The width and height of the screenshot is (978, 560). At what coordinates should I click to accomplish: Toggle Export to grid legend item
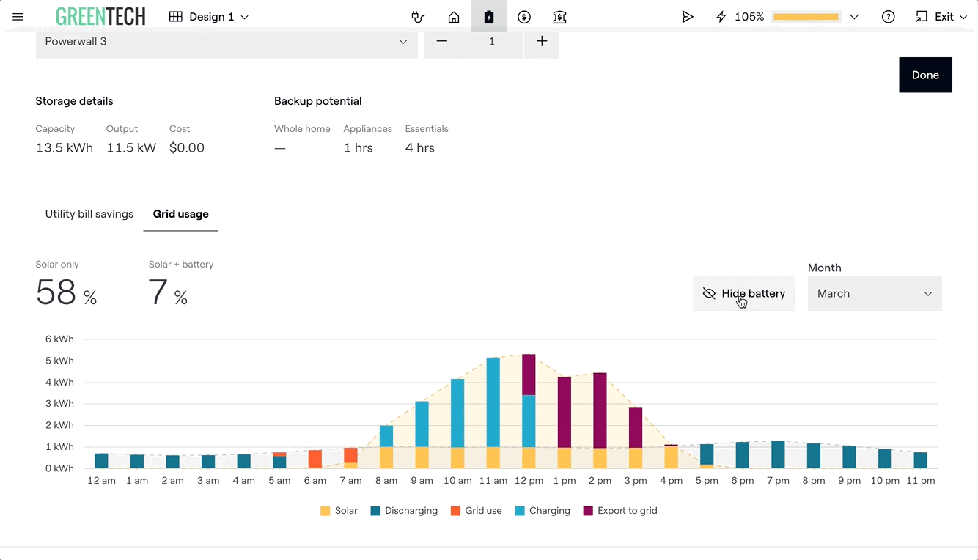click(x=619, y=511)
